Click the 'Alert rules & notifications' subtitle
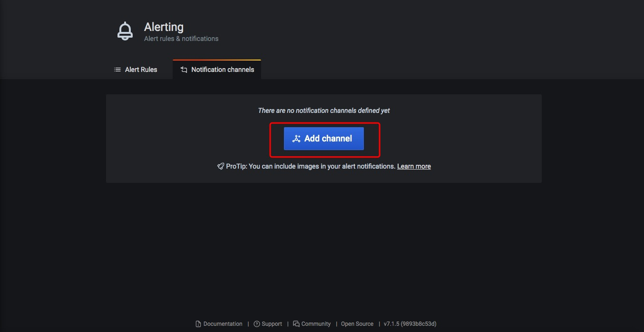Screen dimensions: 644x332 click(181, 39)
